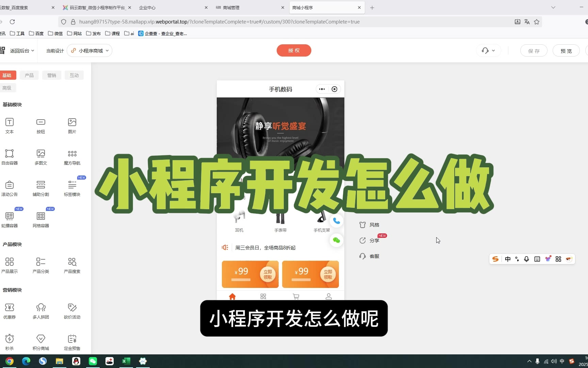Click the blue phone floating button
Screen dimensions: 588x368
click(337, 221)
